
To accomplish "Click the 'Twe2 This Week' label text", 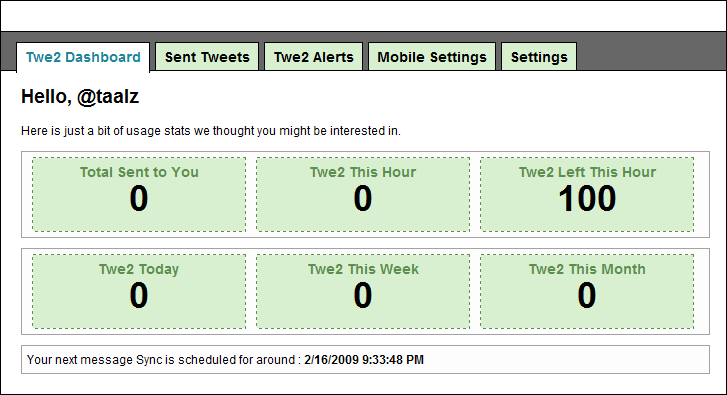I will [363, 269].
